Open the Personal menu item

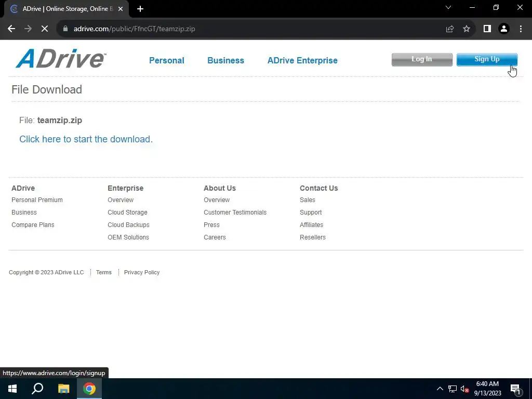[x=167, y=60]
